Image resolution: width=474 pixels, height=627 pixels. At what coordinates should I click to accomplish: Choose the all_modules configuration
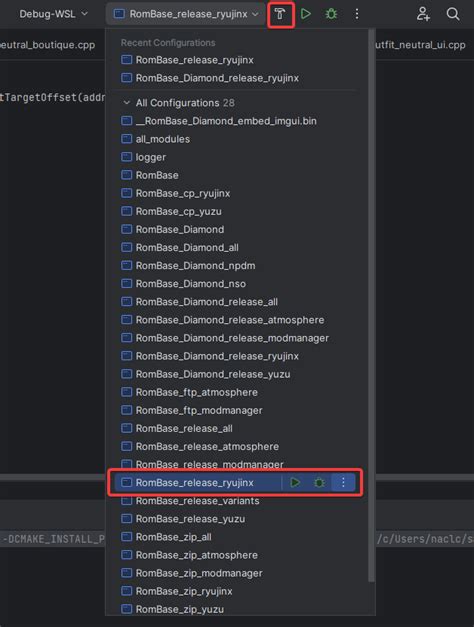[x=236, y=139]
